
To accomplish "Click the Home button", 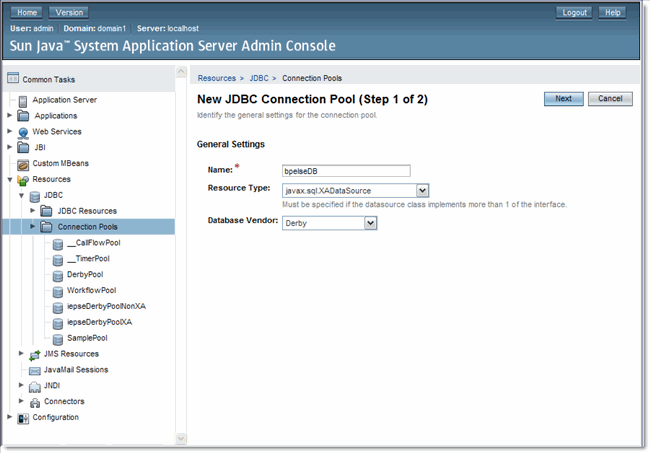I will click(x=27, y=13).
